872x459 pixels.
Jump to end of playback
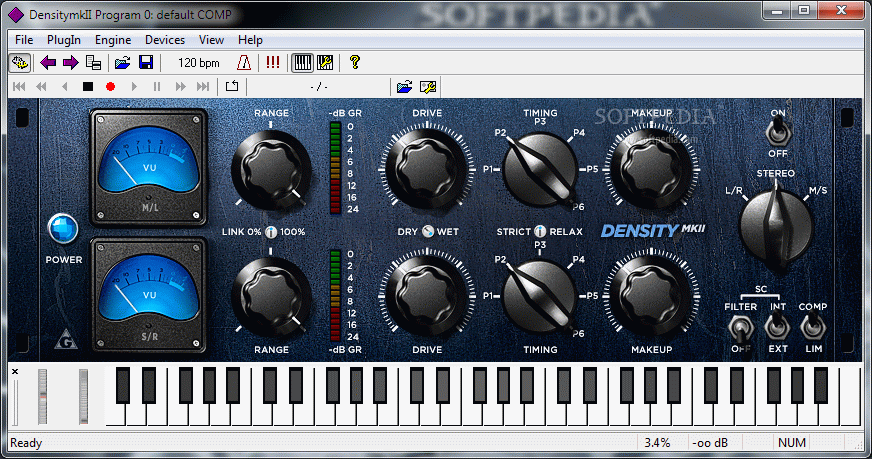coord(203,86)
